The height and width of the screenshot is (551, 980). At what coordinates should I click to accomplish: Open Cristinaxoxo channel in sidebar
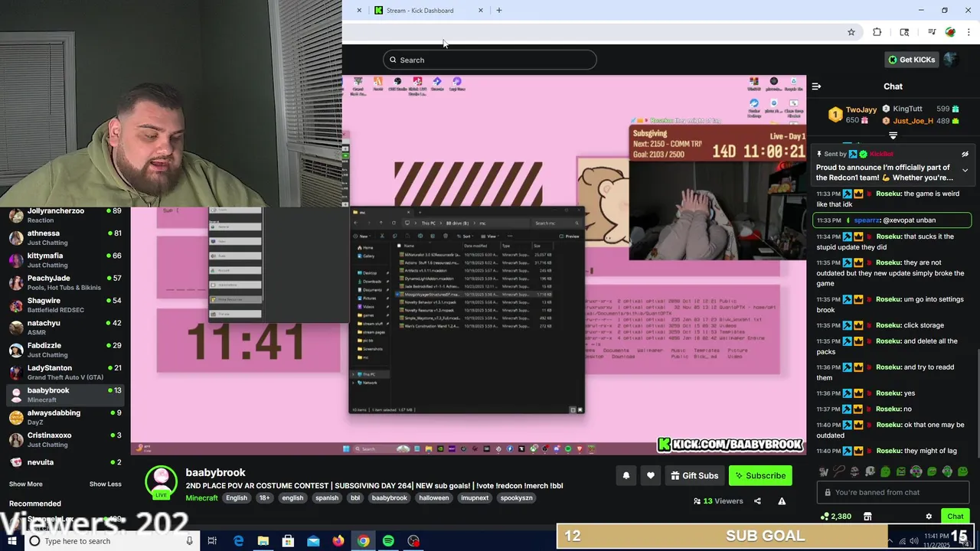point(65,440)
